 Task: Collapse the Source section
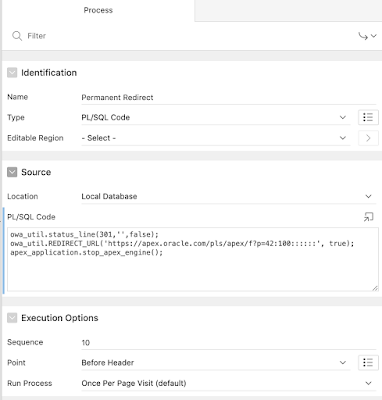(12, 172)
